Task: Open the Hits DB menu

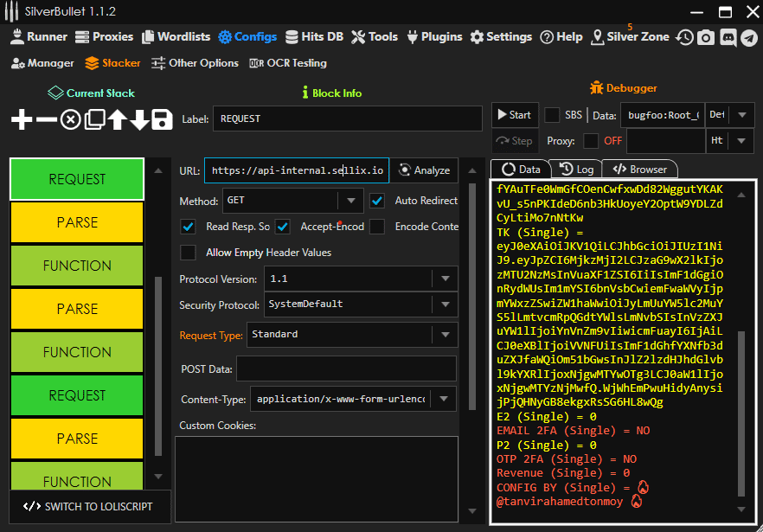Action: pyautogui.click(x=314, y=37)
